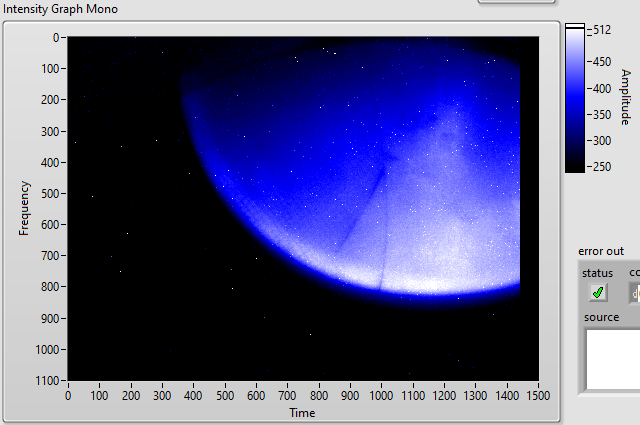640x425 pixels.
Task: Click the Time axis label
Action: point(302,413)
